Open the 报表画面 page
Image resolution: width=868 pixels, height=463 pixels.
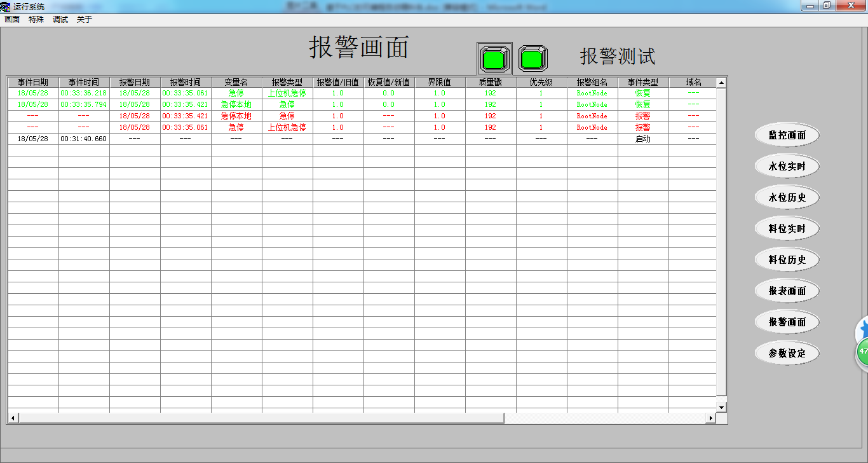[x=787, y=291]
